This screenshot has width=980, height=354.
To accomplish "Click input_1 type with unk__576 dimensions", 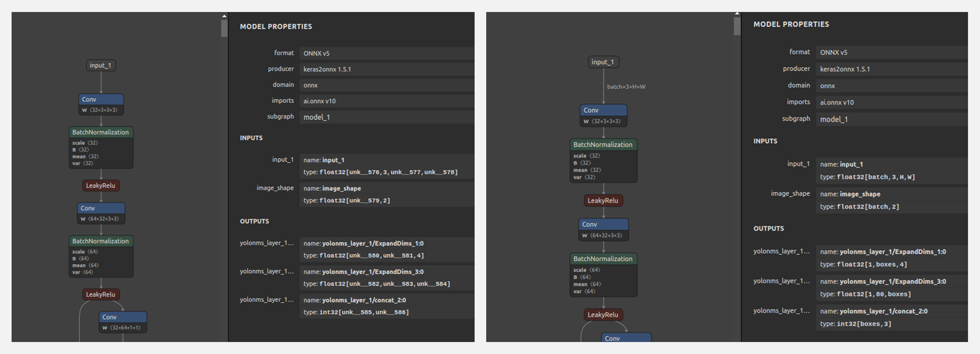I will (x=387, y=172).
